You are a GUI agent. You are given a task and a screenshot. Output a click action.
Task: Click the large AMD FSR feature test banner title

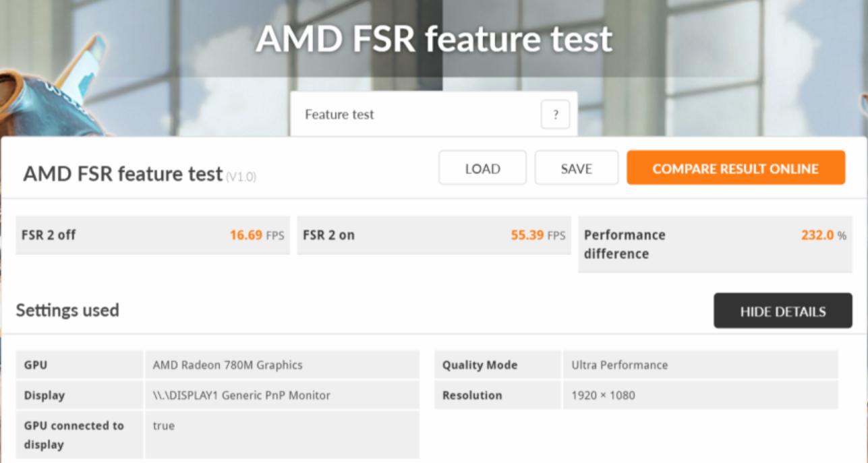(x=434, y=39)
